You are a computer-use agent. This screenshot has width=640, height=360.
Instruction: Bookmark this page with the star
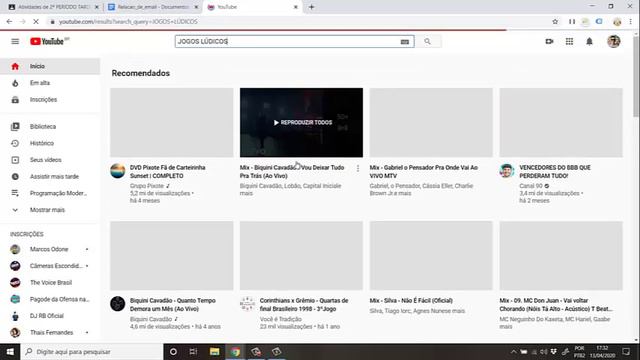pyautogui.click(x=555, y=22)
